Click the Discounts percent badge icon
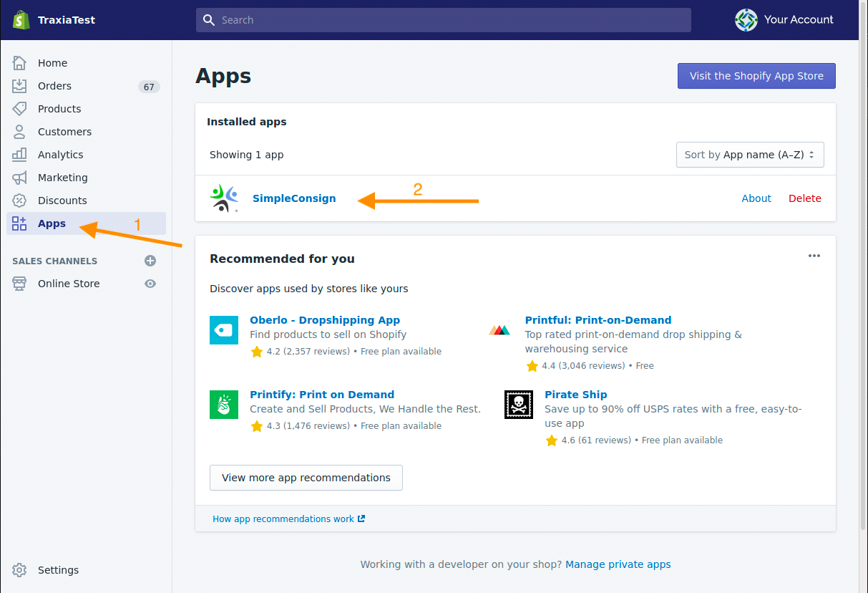868x593 pixels. [19, 201]
